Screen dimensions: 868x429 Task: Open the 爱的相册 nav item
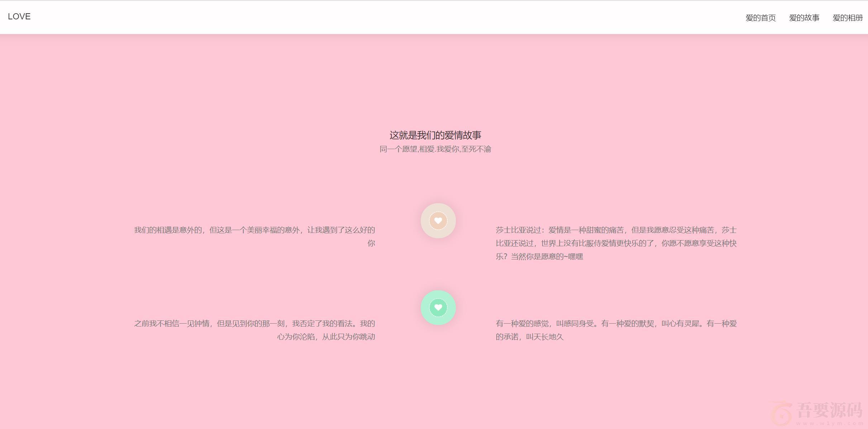pyautogui.click(x=848, y=18)
